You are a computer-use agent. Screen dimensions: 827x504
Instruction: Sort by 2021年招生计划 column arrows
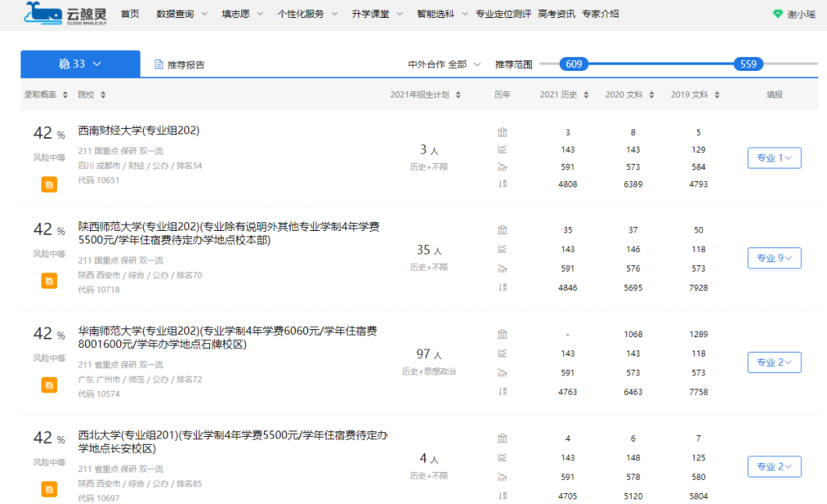point(458,95)
